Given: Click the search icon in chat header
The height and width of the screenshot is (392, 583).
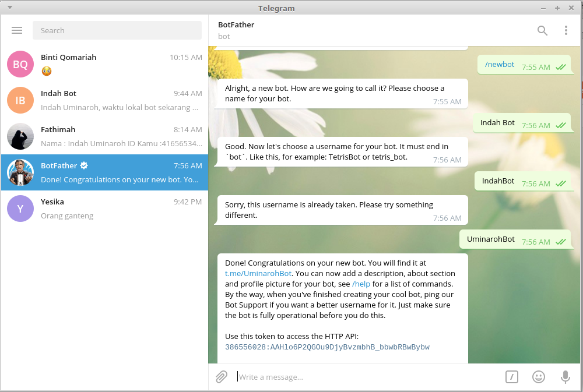Looking at the screenshot, I should [x=542, y=30].
